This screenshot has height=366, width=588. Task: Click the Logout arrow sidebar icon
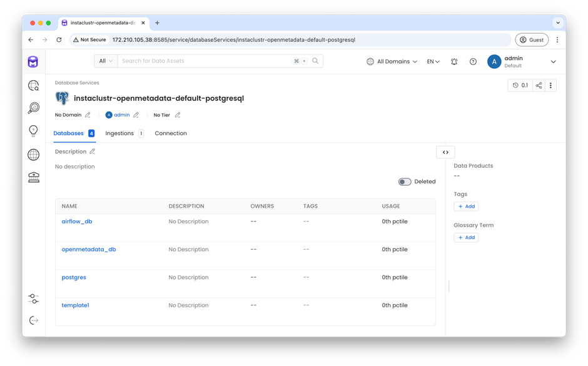click(x=33, y=320)
